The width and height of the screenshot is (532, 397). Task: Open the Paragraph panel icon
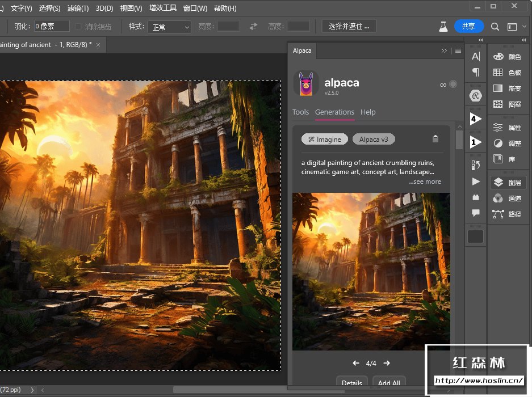[476, 72]
